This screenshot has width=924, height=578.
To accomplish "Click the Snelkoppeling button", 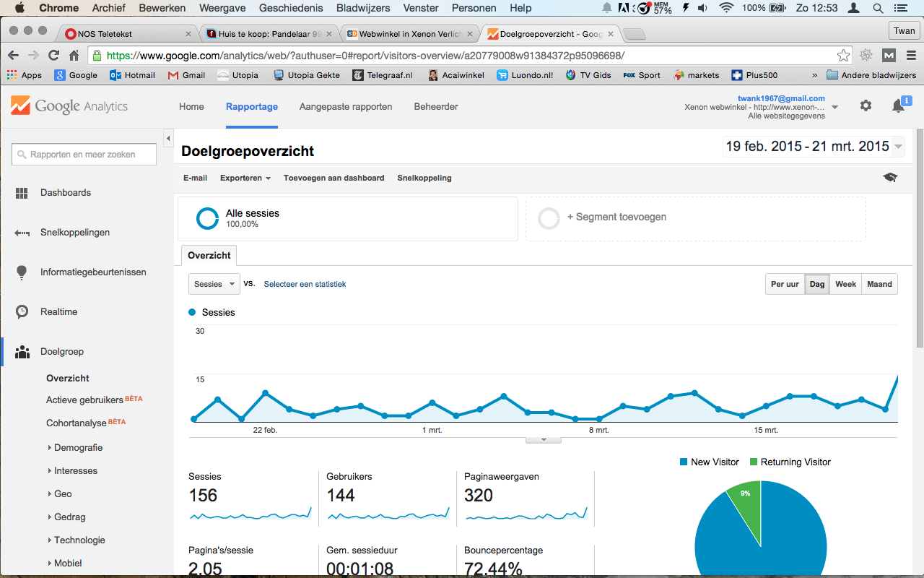I will [424, 178].
